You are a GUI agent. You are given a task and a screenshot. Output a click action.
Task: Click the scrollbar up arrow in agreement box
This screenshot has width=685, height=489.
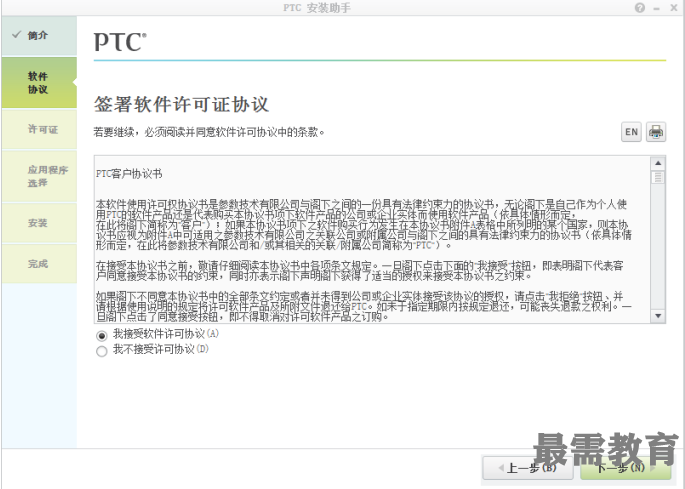pyautogui.click(x=657, y=163)
